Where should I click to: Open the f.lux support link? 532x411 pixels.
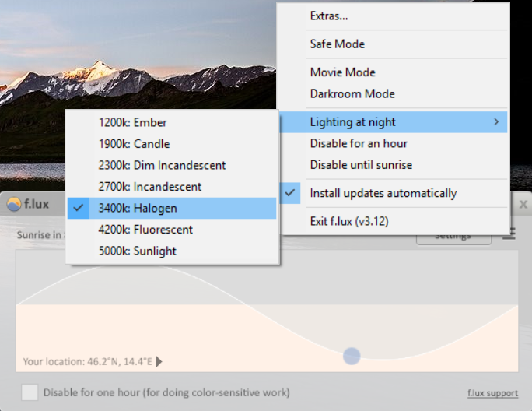pyautogui.click(x=492, y=393)
